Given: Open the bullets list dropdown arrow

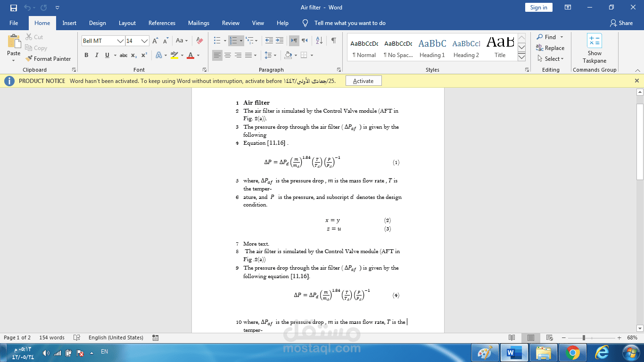Looking at the screenshot, I should (224, 41).
